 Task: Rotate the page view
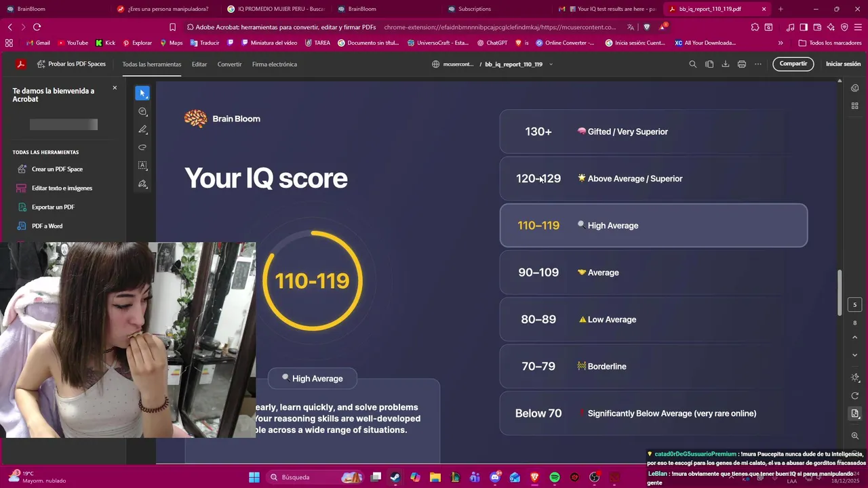(854, 396)
